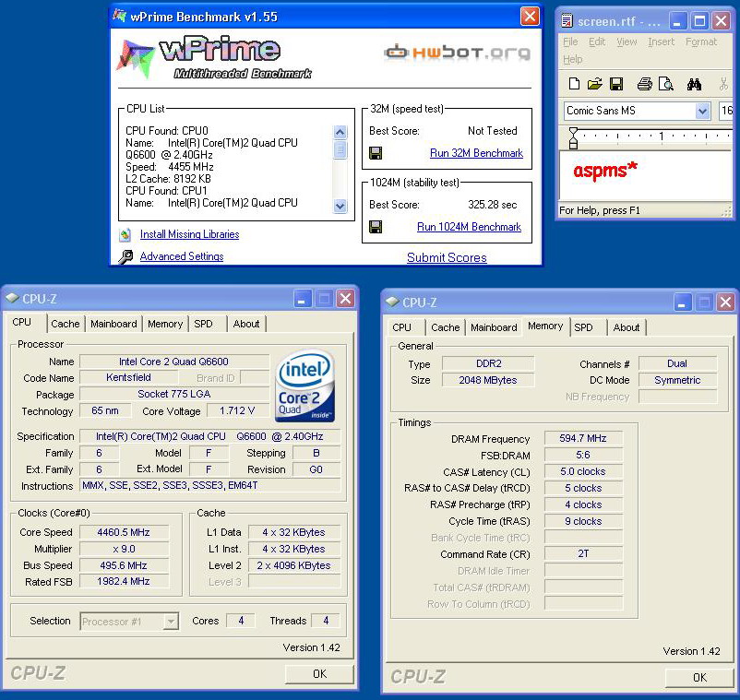
Task: Click the Intel Core 2 Quad logo
Action: point(304,386)
